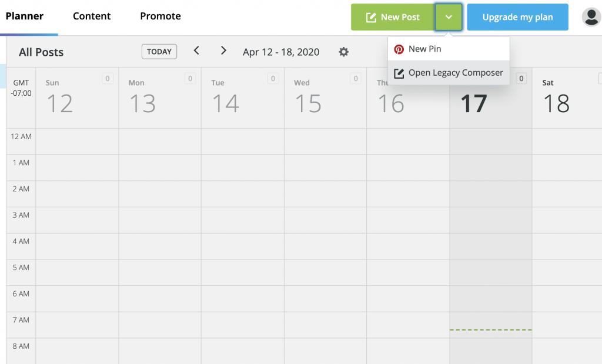Jump to current week with TODAY
Screen dimensions: 602x364
159,52
